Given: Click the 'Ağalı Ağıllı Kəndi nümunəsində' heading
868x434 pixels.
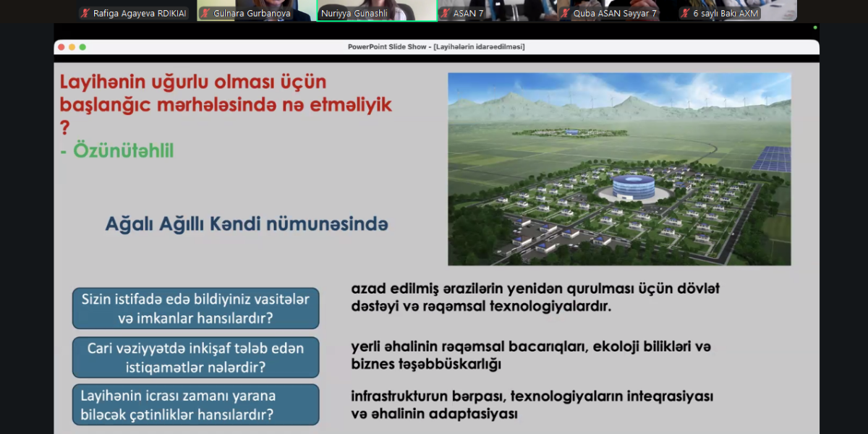Looking at the screenshot, I should (x=247, y=224).
